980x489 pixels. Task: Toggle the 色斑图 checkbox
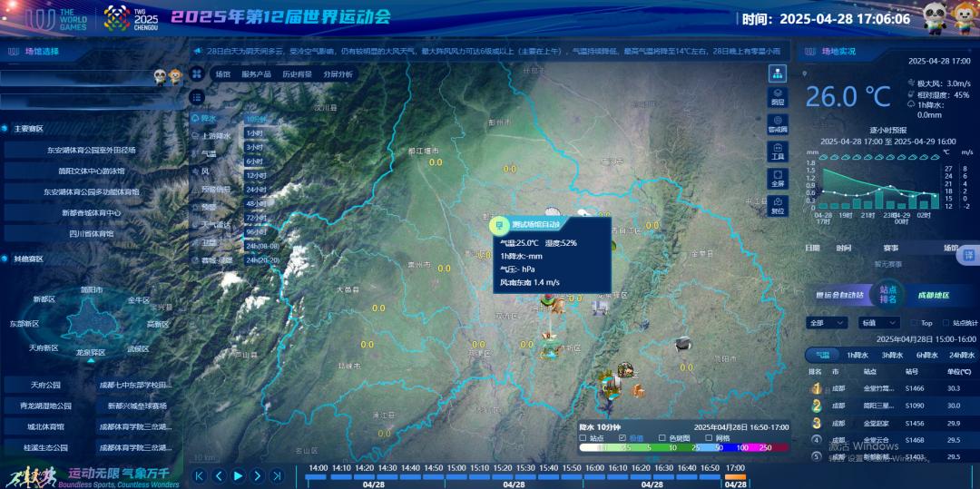(661, 437)
